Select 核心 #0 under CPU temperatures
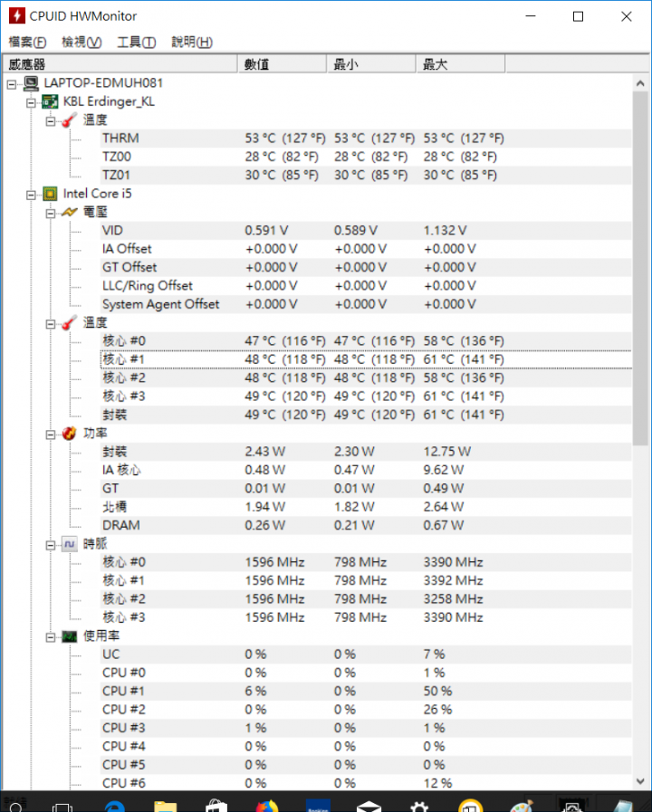This screenshot has width=652, height=812. click(x=366, y=340)
